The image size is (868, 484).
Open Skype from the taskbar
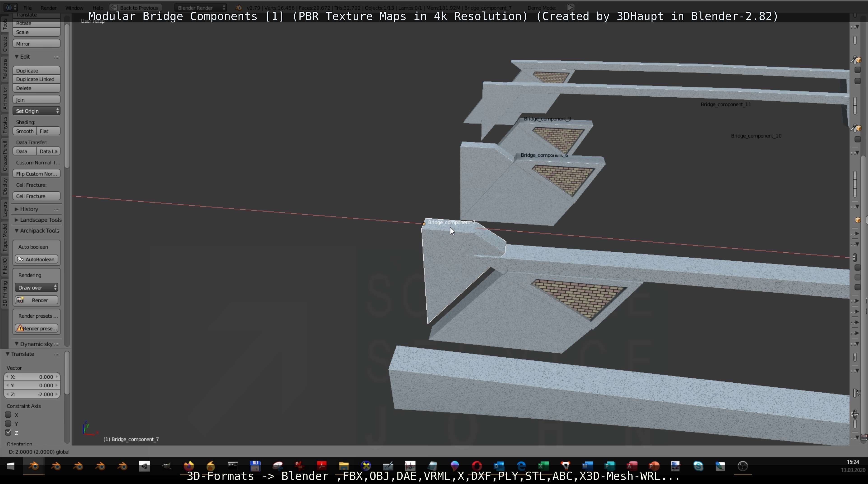698,466
